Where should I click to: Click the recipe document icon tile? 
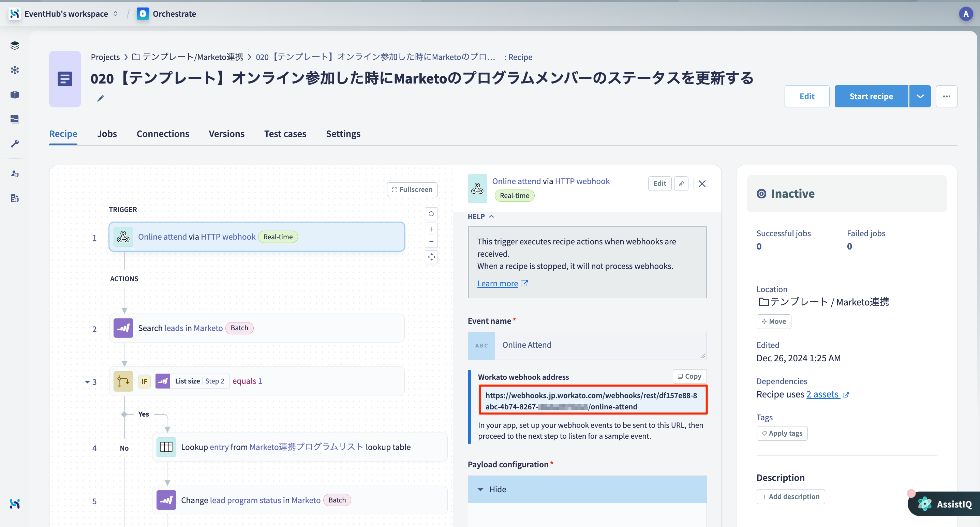pyautogui.click(x=65, y=79)
